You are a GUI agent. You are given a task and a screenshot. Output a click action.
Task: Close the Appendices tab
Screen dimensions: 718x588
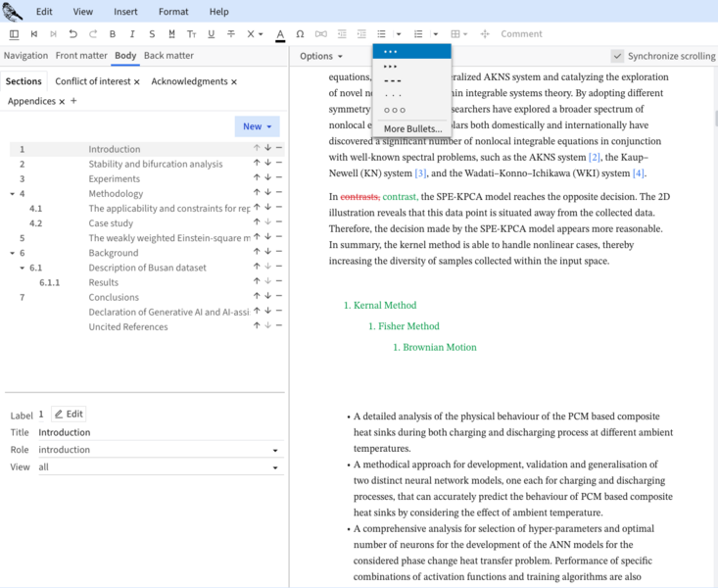tap(62, 102)
